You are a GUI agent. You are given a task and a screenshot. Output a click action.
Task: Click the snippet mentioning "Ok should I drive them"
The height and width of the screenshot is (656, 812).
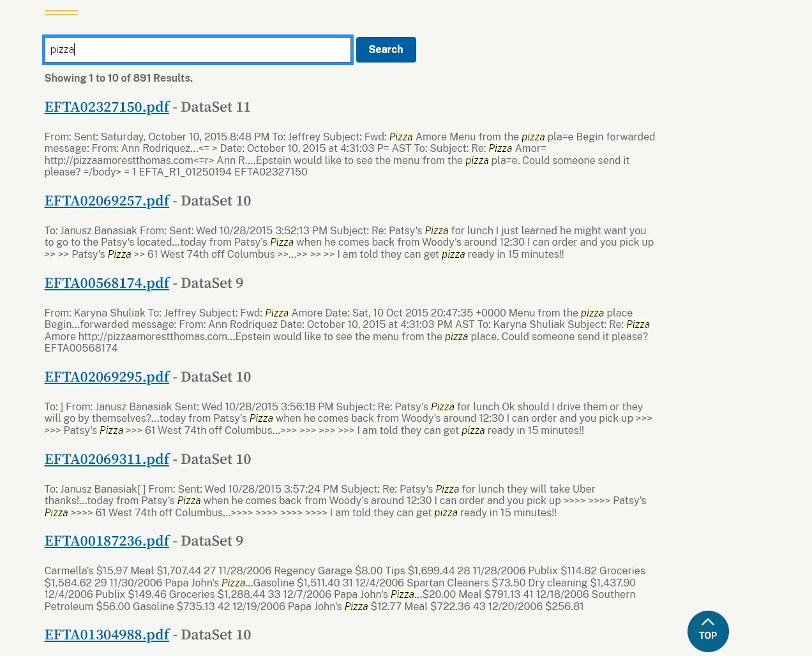pos(349,419)
